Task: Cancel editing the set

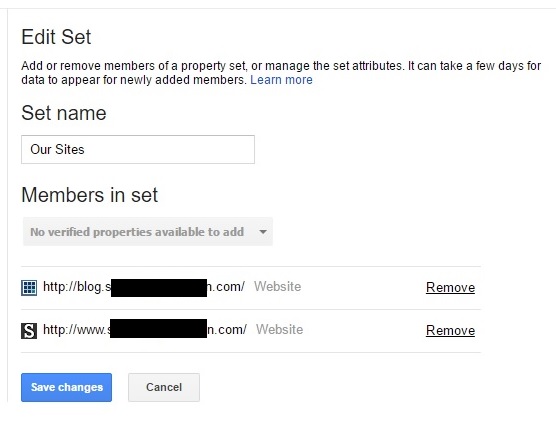Action: point(164,387)
